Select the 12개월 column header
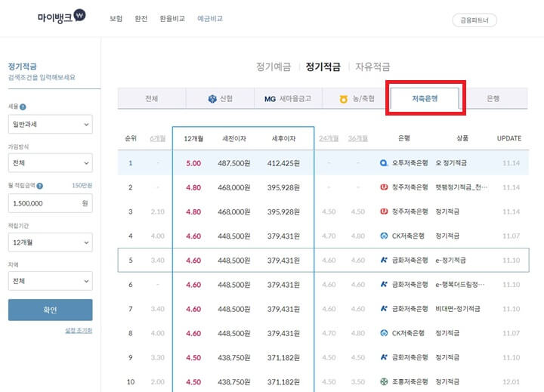 (193, 139)
